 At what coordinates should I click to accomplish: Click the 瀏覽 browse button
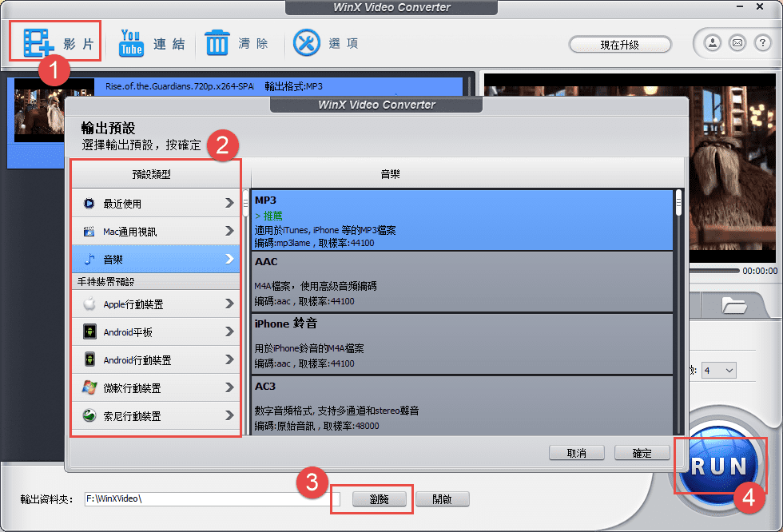pyautogui.click(x=379, y=498)
